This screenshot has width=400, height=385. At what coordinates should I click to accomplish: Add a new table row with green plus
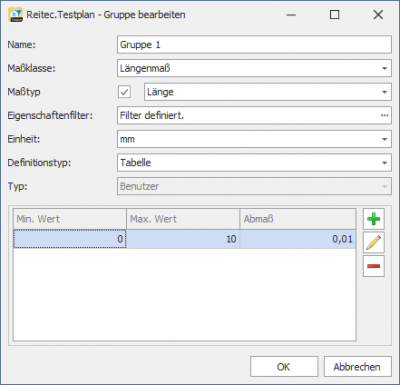374,219
